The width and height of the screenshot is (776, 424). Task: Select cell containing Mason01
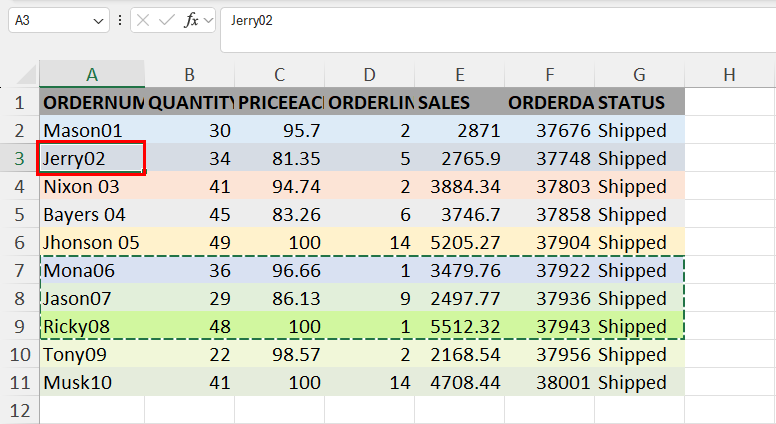pyautogui.click(x=92, y=130)
